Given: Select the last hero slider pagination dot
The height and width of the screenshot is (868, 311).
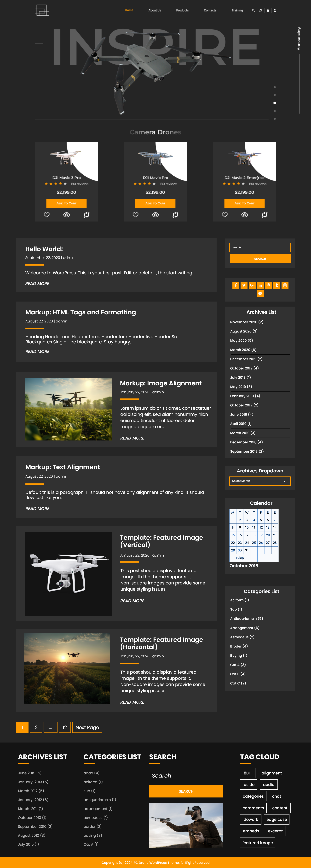Looking at the screenshot, I should coord(275,119).
